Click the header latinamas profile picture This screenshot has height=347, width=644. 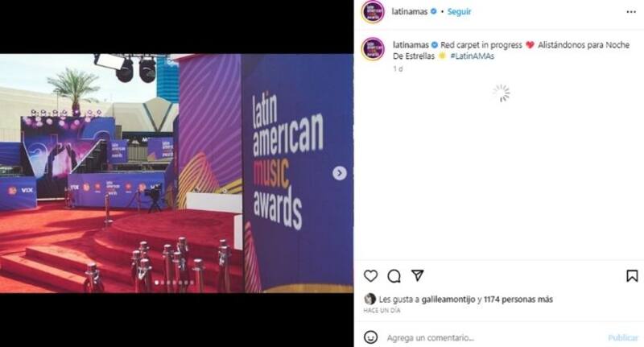click(x=373, y=12)
